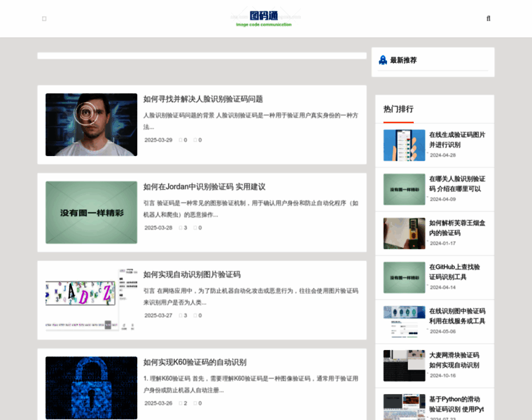Screen dimensions: 532x420
Task: Click the view count icon on the face recognition article
Action: pyautogui.click(x=180, y=140)
